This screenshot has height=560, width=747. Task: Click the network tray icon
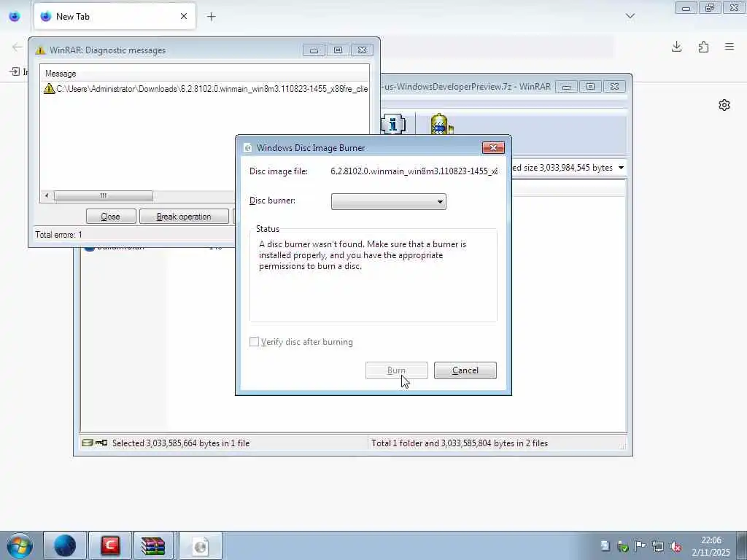pos(658,546)
